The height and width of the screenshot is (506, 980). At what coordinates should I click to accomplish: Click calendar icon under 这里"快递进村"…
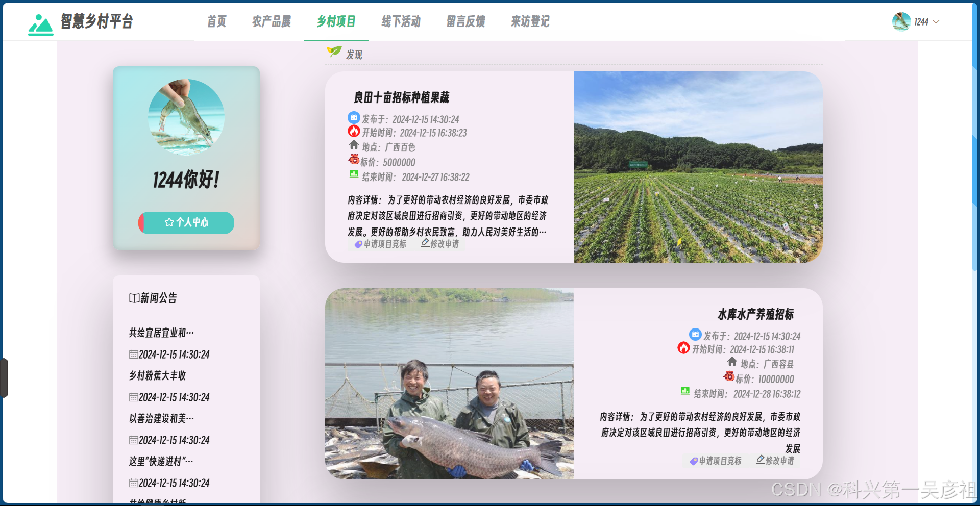(x=133, y=483)
